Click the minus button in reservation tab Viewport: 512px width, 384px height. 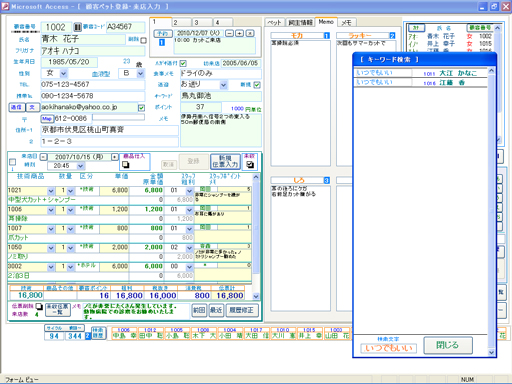pos(229,33)
